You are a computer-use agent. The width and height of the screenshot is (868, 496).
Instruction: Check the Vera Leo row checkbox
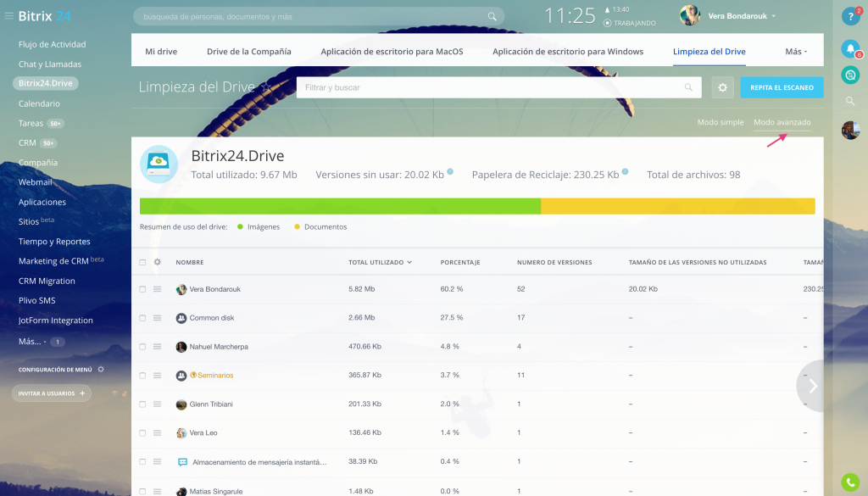tap(142, 433)
